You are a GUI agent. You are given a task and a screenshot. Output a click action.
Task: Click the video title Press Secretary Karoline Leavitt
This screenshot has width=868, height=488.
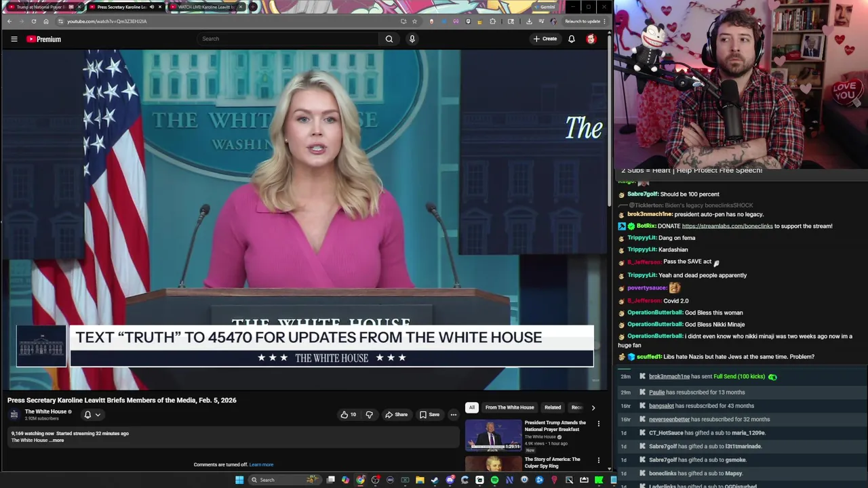[x=122, y=401]
